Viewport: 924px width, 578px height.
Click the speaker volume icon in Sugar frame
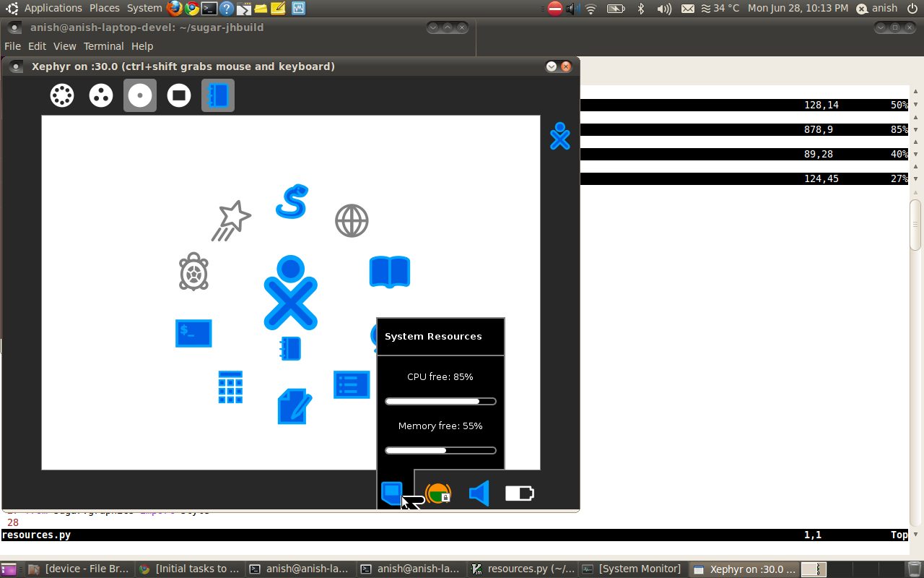pos(479,493)
